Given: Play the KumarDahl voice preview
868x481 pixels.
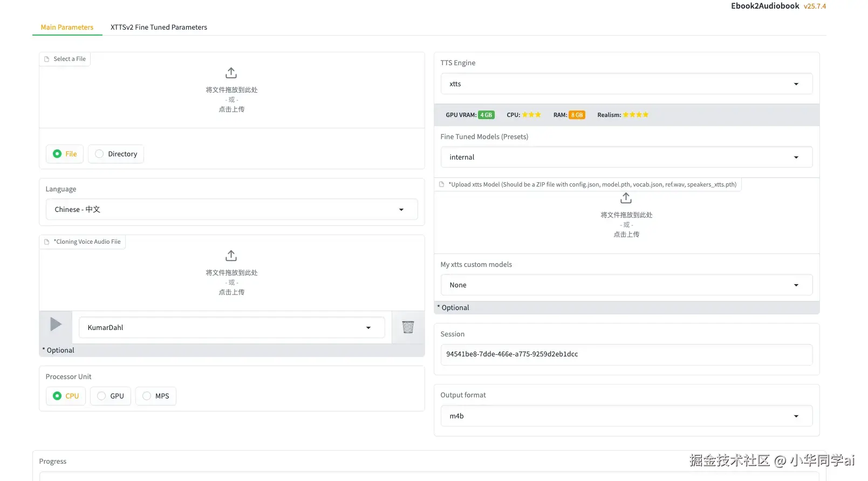Looking at the screenshot, I should pos(56,324).
